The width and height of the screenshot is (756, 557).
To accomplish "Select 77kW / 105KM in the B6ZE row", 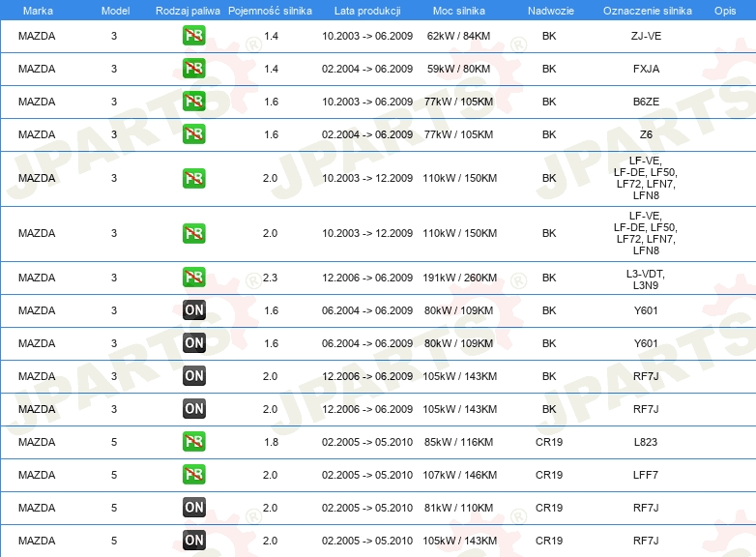I will pyautogui.click(x=458, y=102).
